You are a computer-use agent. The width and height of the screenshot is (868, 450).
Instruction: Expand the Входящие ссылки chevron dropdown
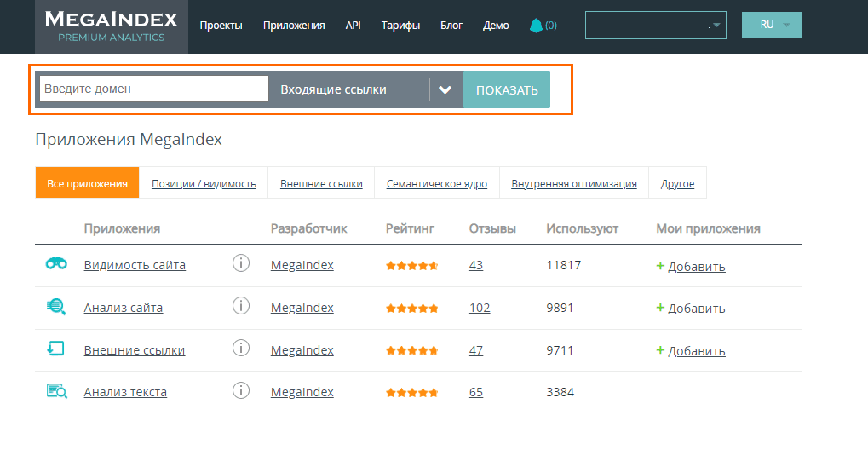[445, 89]
